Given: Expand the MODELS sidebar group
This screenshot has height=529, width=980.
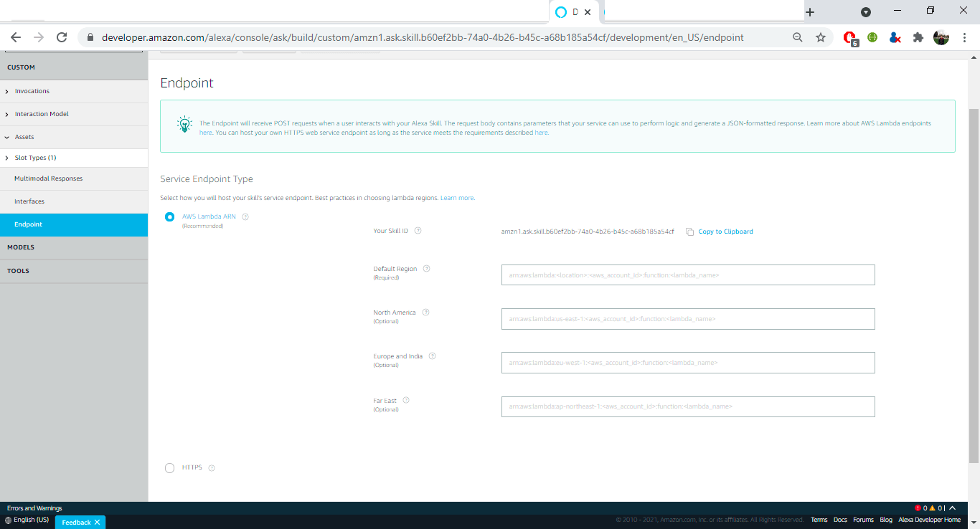Looking at the screenshot, I should [x=74, y=247].
